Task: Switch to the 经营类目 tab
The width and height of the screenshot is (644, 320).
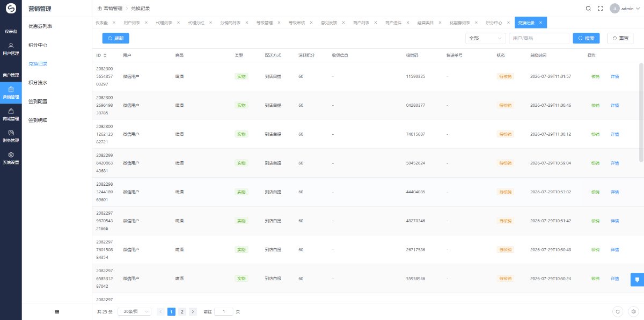Action: pyautogui.click(x=426, y=23)
